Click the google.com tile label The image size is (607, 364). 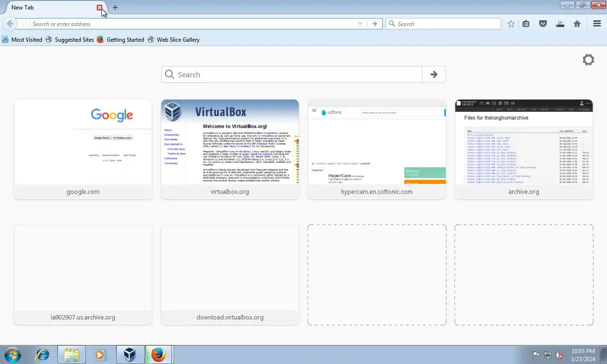pyautogui.click(x=83, y=192)
